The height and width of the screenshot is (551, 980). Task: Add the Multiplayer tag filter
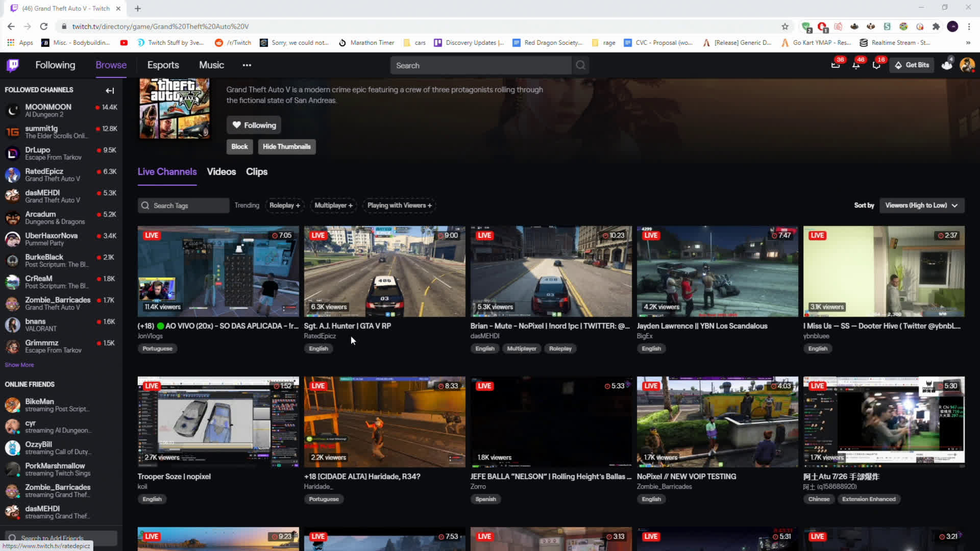333,205
